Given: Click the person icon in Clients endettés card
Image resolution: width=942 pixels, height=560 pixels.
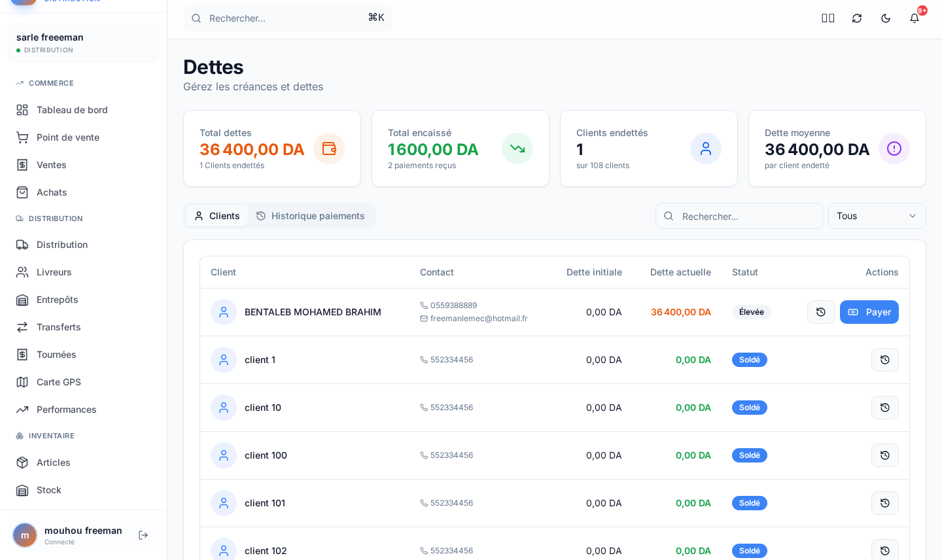Looking at the screenshot, I should tap(706, 149).
